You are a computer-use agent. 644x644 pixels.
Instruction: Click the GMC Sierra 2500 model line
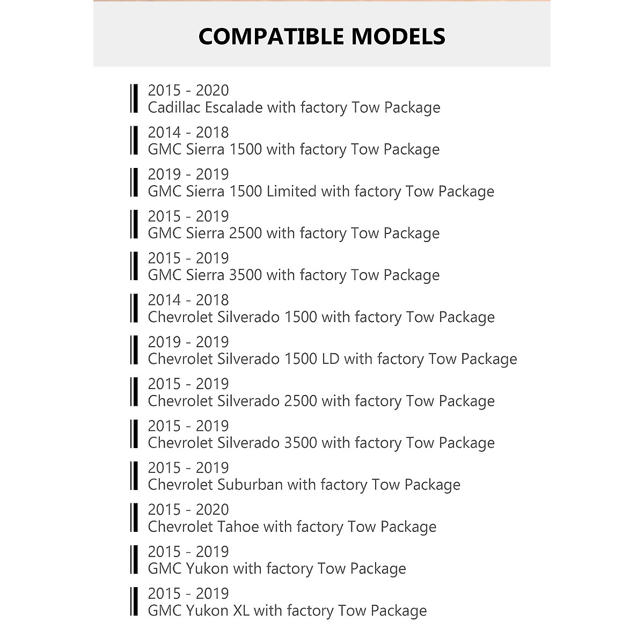point(294,233)
